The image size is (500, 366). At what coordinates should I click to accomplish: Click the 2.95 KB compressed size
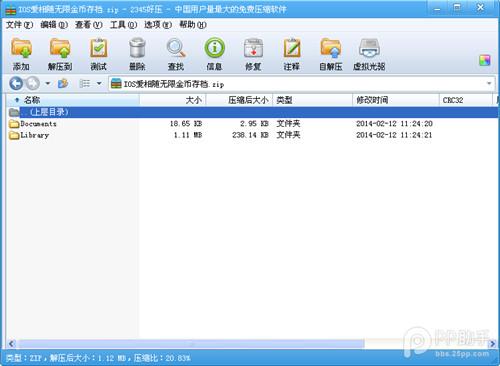pos(254,124)
